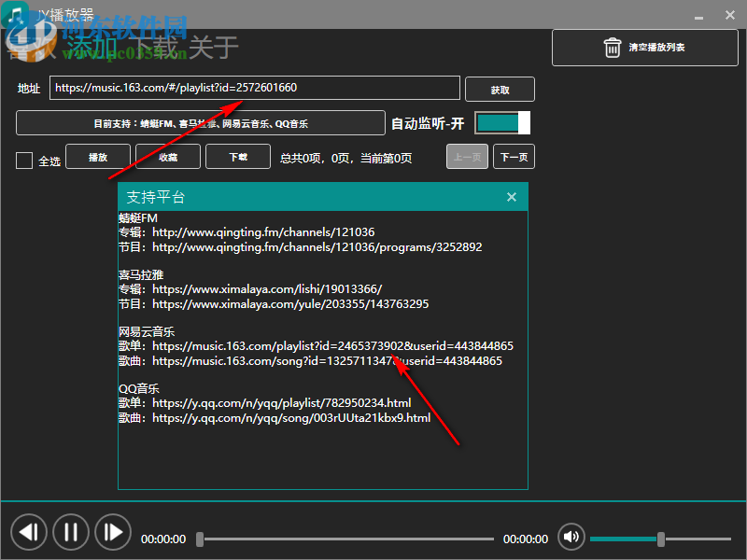Close the 支持平台 supported platforms dialog
This screenshot has width=747, height=560.
click(511, 197)
